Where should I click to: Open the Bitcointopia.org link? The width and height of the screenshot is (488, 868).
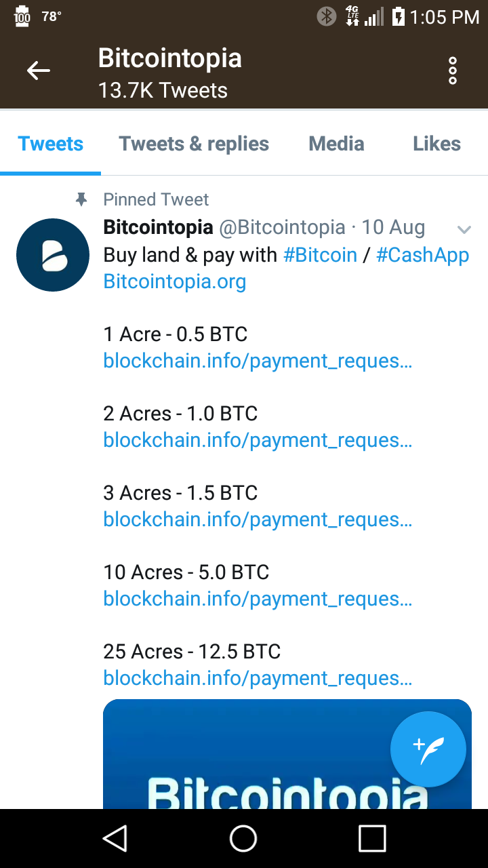coord(175,281)
